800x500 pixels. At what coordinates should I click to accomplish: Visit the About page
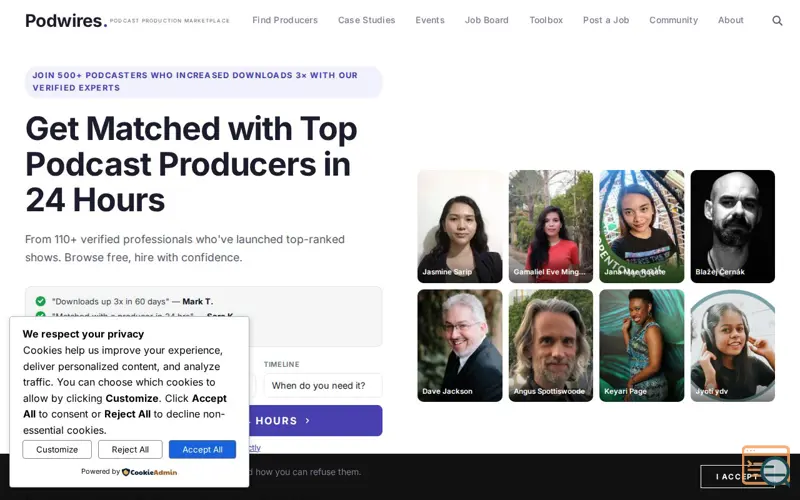pos(731,20)
